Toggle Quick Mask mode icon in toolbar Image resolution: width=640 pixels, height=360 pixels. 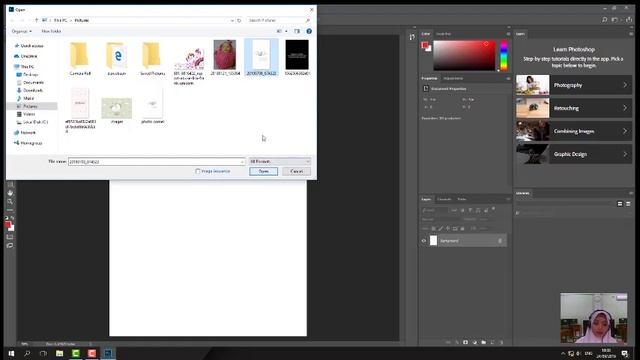tap(10, 237)
